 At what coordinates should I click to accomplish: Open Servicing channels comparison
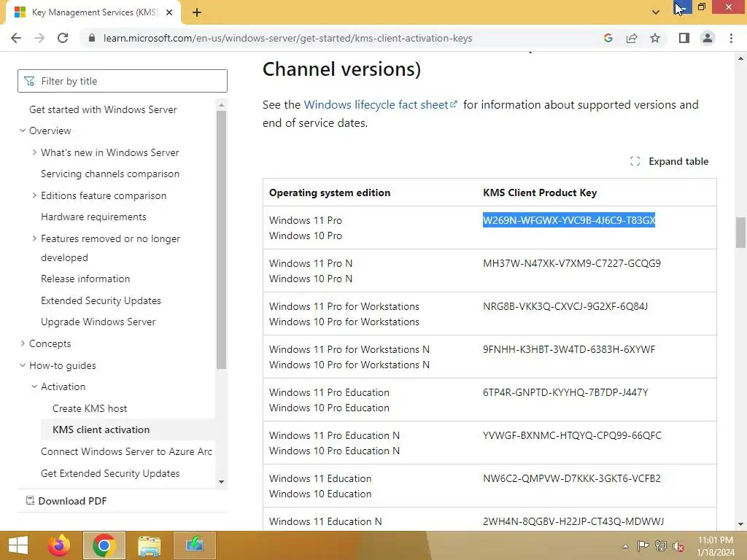point(110,174)
